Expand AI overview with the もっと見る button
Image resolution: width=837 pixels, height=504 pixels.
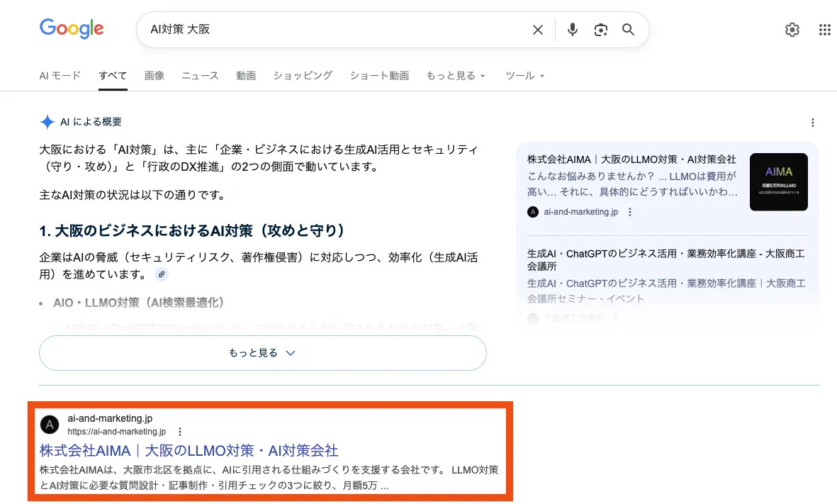[x=263, y=353]
